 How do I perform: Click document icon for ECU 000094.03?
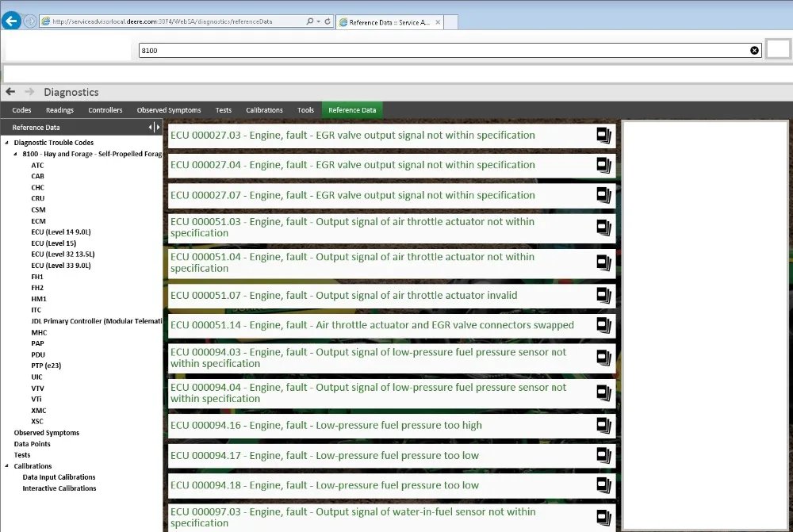pyautogui.click(x=603, y=358)
